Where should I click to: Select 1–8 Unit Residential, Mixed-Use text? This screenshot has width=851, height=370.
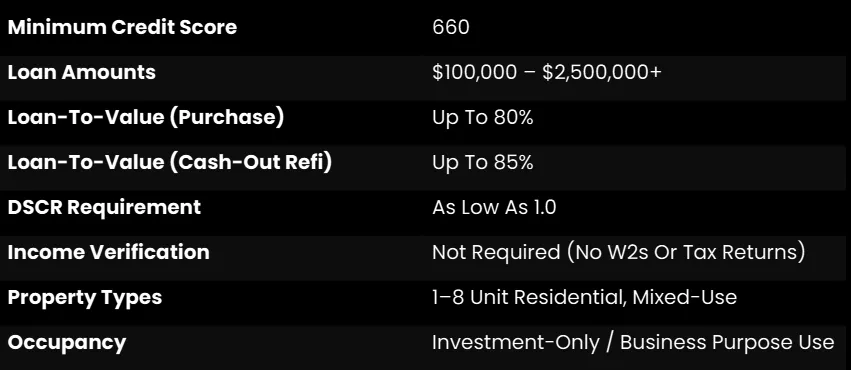(x=585, y=297)
